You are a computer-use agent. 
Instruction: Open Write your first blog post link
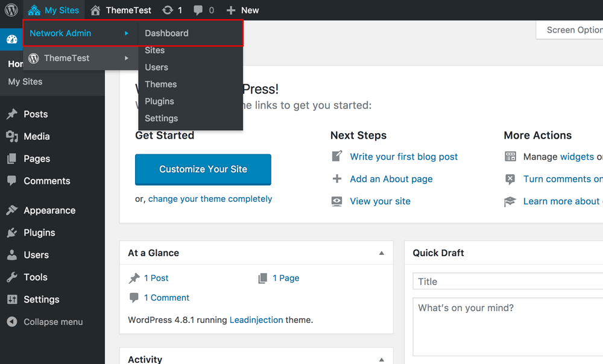coord(404,157)
